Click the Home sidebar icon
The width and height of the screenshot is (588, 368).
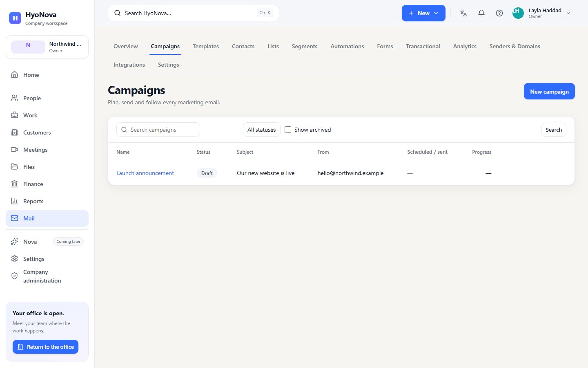14,75
